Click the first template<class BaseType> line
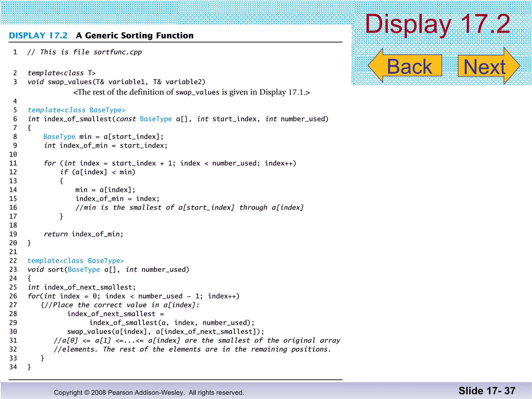Image resolution: width=532 pixels, height=399 pixels. tap(76, 110)
